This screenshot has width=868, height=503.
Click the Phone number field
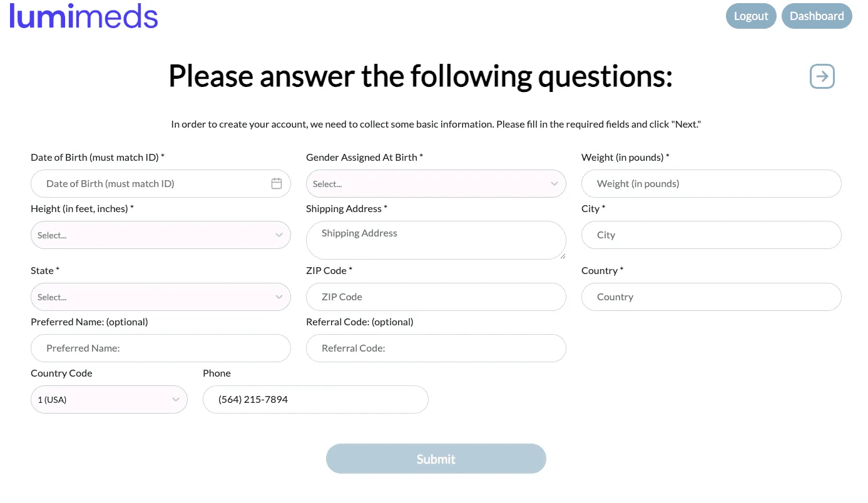[x=315, y=400]
